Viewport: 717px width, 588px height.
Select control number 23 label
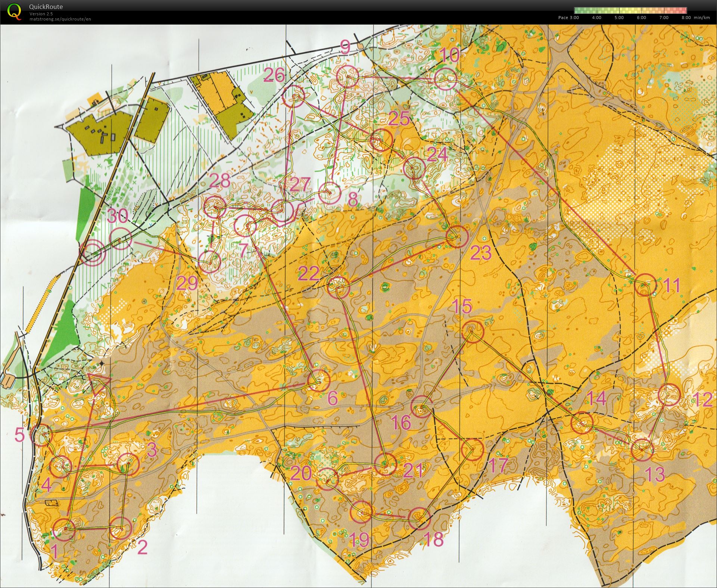point(481,253)
